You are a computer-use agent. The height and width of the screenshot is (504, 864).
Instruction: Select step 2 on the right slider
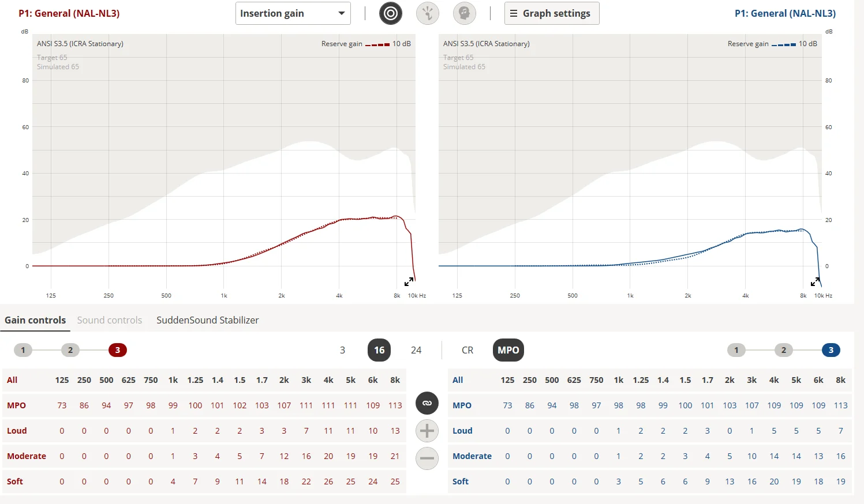tap(784, 350)
